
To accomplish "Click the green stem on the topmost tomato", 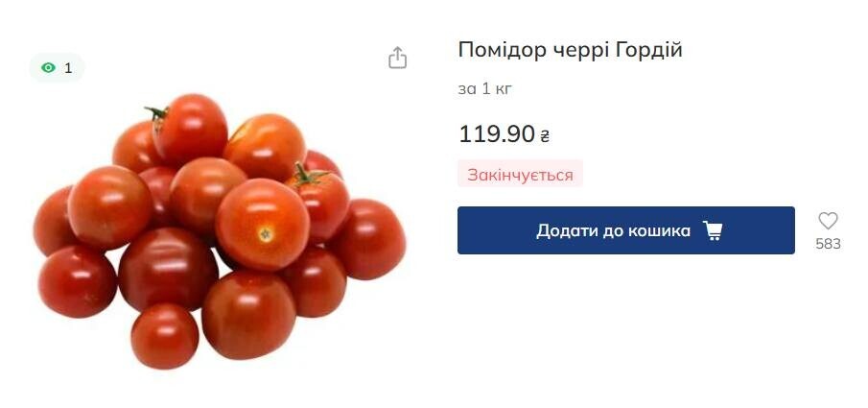I will (156, 113).
